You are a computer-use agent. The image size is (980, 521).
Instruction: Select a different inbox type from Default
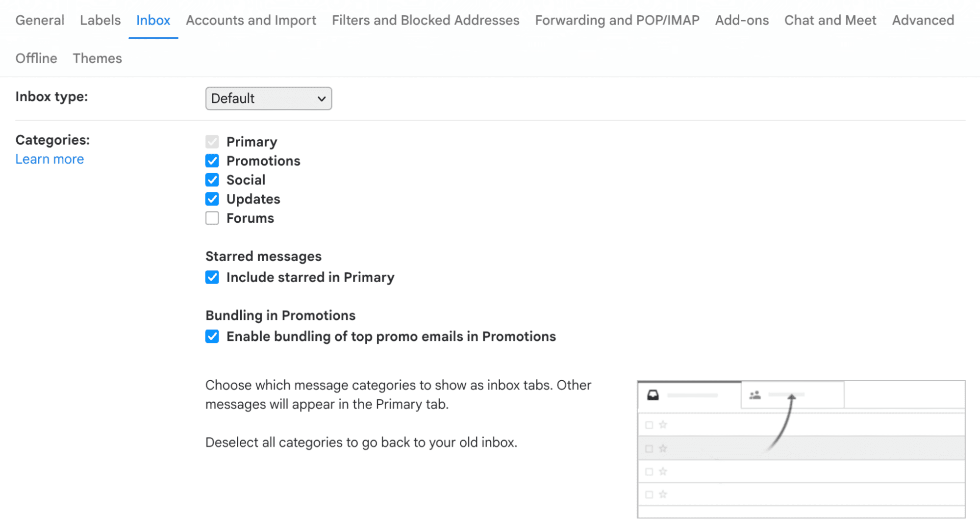[269, 98]
